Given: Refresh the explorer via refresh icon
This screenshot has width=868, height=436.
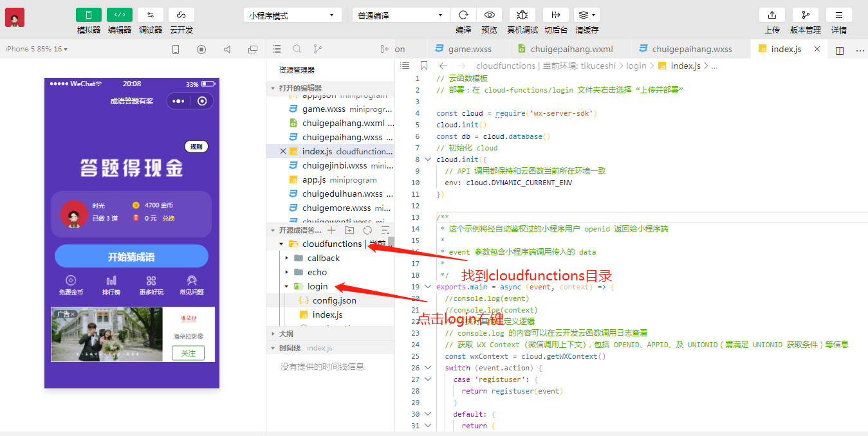Looking at the screenshot, I should 367,230.
